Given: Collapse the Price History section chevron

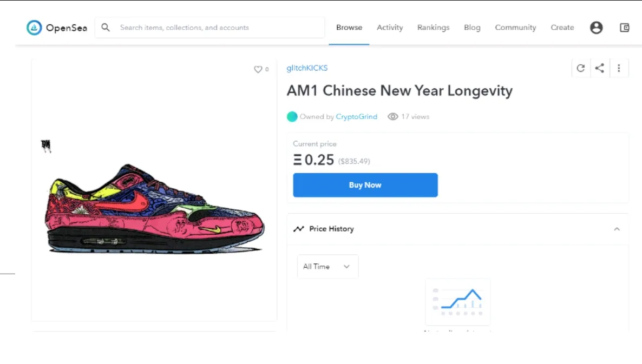Looking at the screenshot, I should coord(617,229).
